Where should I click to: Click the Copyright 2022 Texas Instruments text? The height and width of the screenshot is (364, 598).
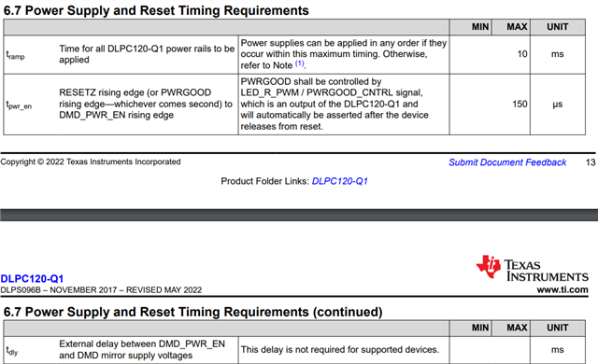pyautogui.click(x=91, y=161)
